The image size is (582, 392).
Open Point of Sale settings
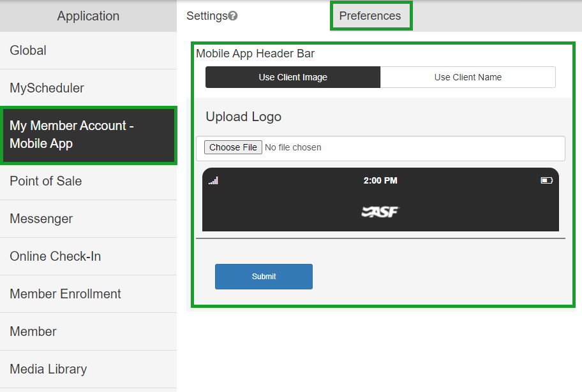pyautogui.click(x=88, y=182)
